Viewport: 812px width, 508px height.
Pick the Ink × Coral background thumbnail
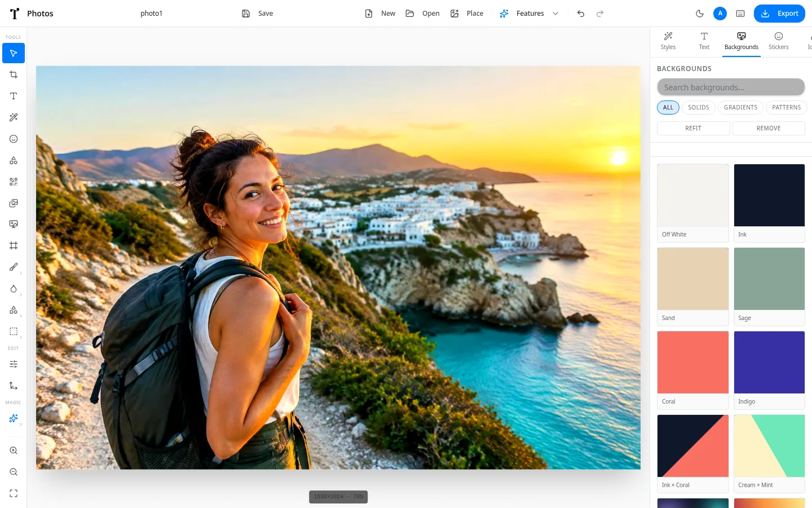tap(693, 453)
